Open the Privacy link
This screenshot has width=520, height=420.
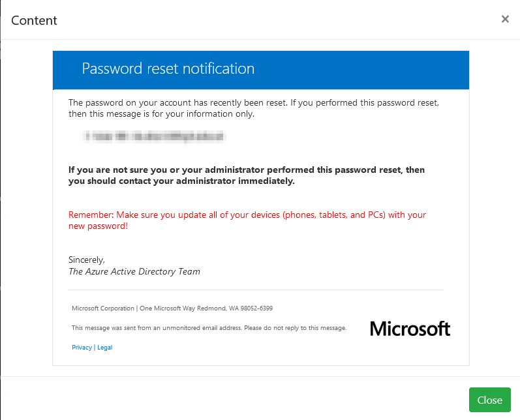pos(82,348)
